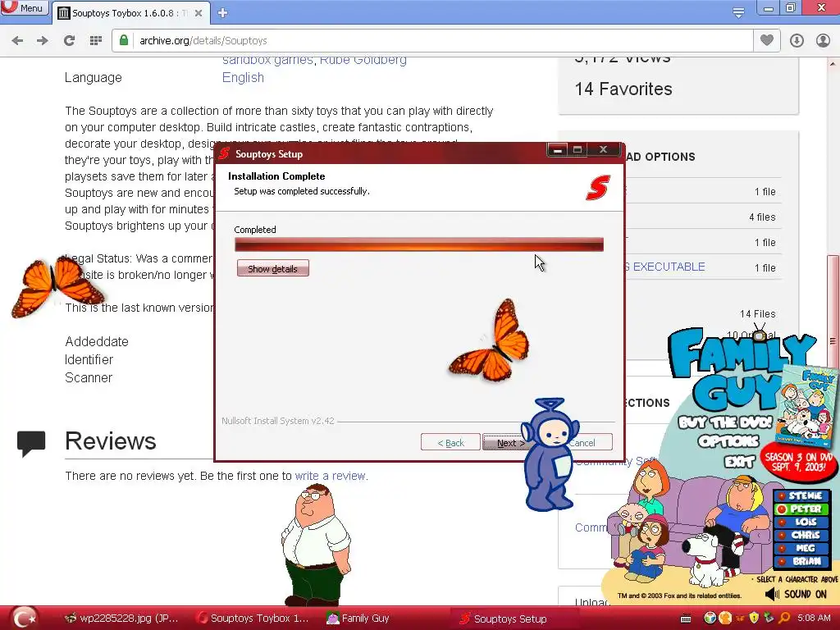
Task: Select CHRIS in Family Guy character list
Action: click(x=801, y=535)
